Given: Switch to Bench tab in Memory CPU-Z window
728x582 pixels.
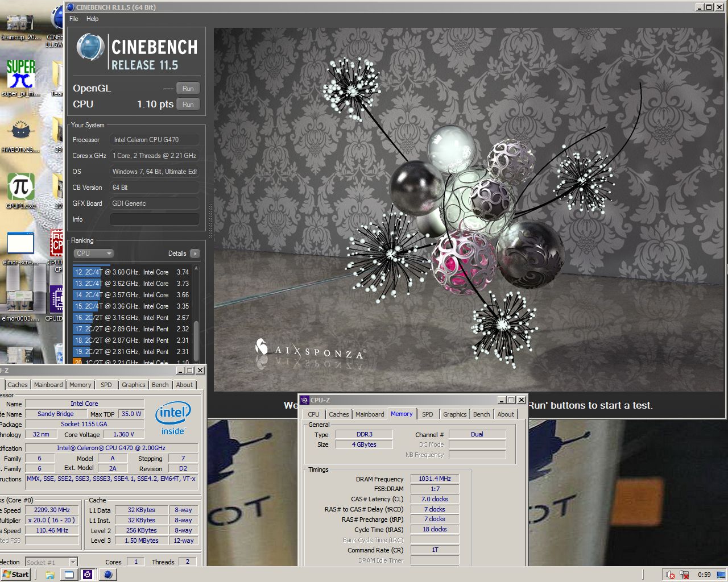Looking at the screenshot, I should (481, 414).
